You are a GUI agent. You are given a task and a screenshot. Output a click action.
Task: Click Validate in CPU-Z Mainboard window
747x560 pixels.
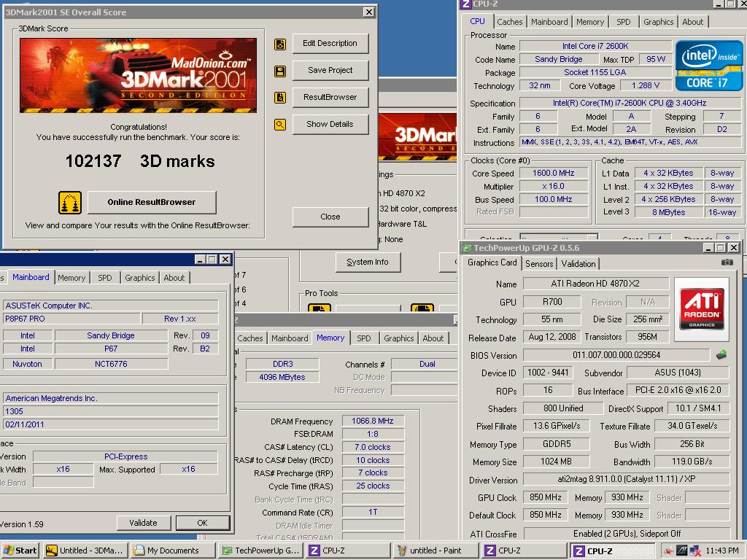[x=144, y=523]
